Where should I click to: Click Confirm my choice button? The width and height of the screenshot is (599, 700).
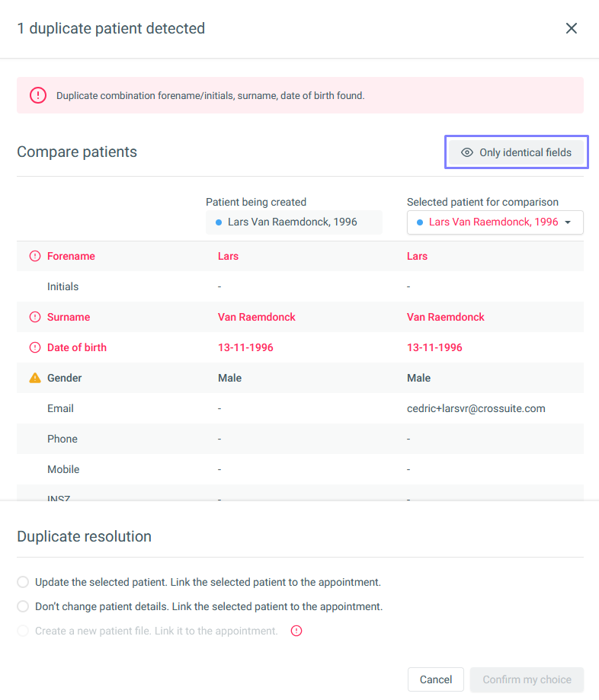527,679
